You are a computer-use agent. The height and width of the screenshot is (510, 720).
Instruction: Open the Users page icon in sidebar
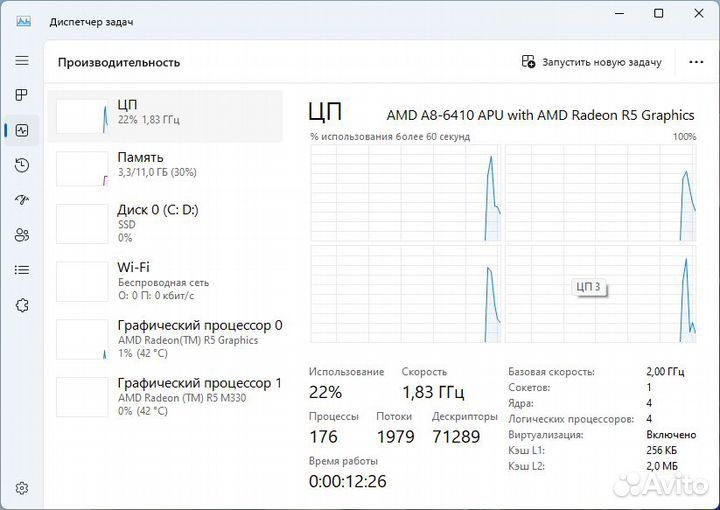22,235
